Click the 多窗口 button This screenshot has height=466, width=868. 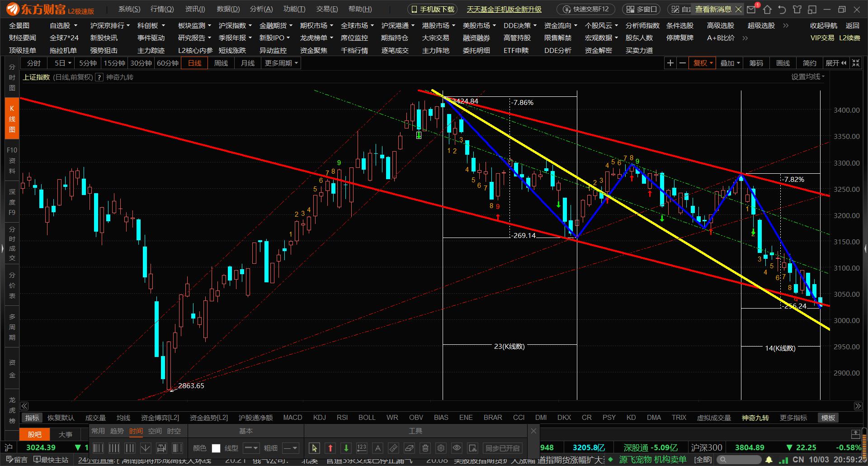(x=642, y=9)
